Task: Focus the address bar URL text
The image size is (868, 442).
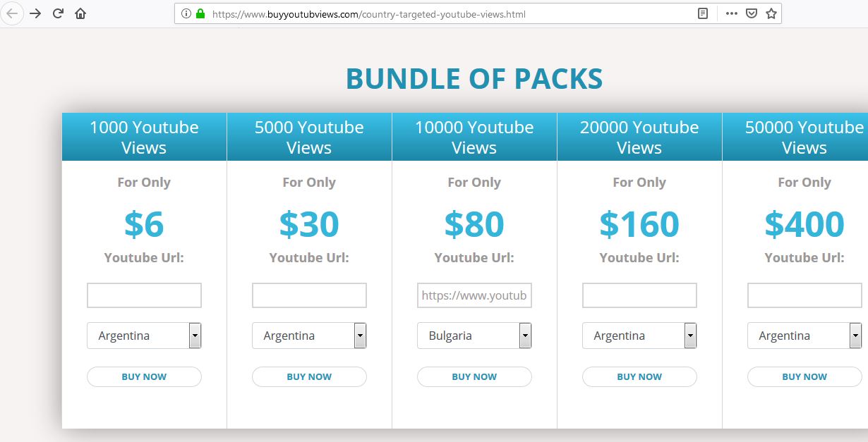Action: tap(368, 13)
